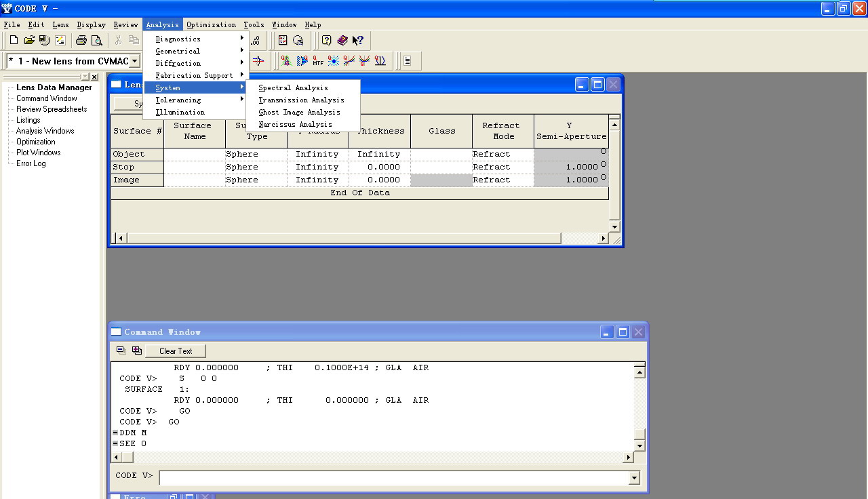868x499 pixels.
Task: Select Analysis Windows in navigation tree
Action: (45, 131)
